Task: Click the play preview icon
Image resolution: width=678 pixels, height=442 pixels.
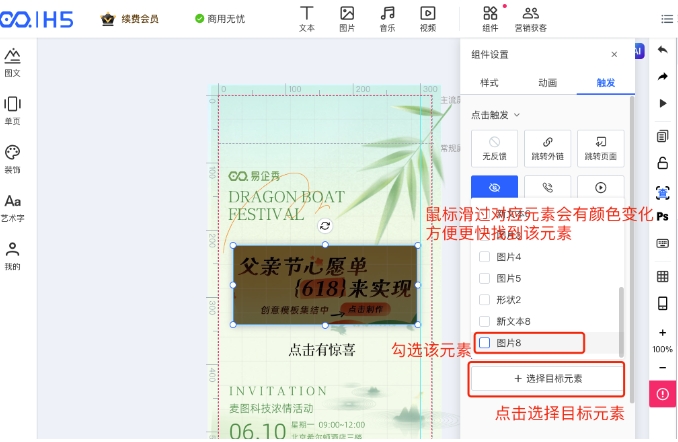Action: 662,103
